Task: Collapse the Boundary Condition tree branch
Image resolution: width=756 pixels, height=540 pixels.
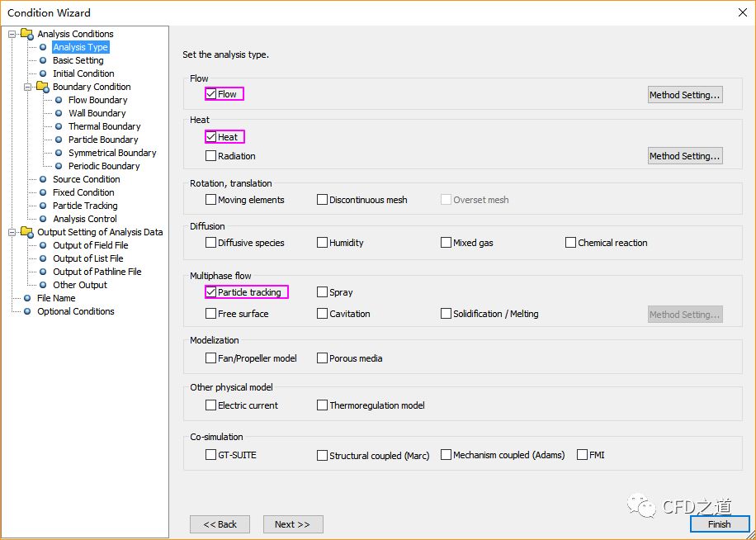Action: click(27, 87)
